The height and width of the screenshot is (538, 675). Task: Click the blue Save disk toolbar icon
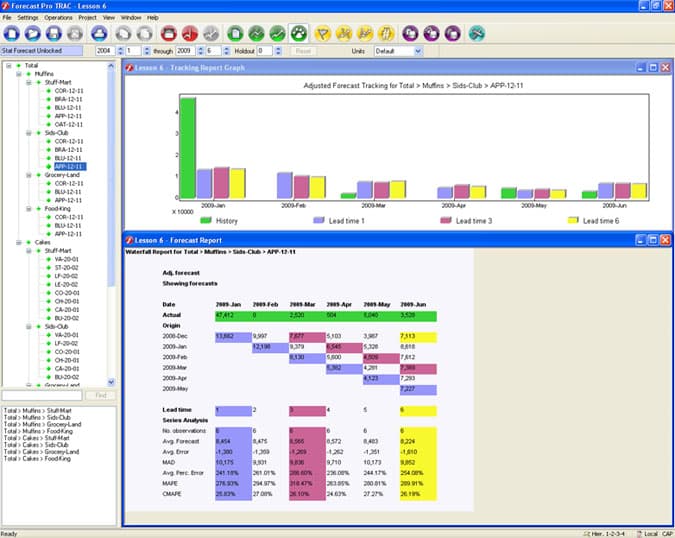54,33
